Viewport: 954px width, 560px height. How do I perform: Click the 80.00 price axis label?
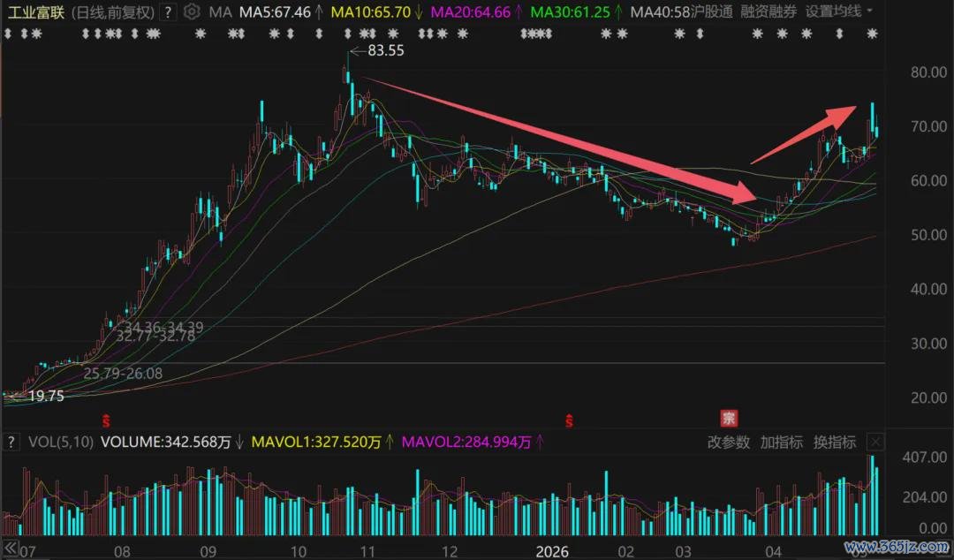pyautogui.click(x=928, y=72)
